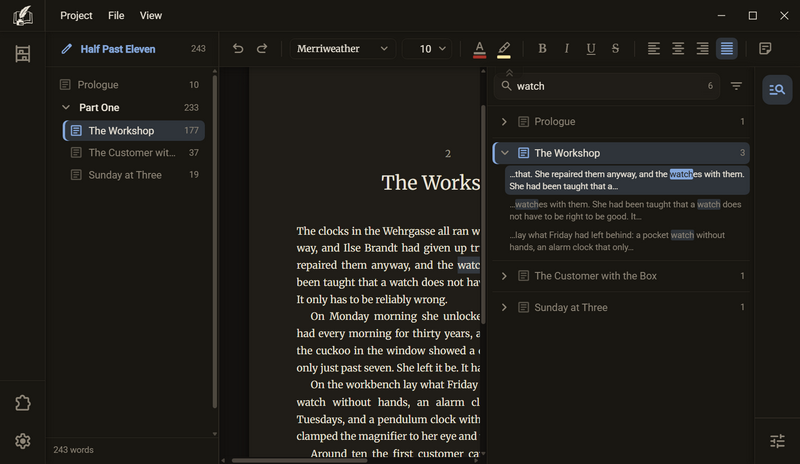Collapse the Part One folder
The height and width of the screenshot is (464, 800).
[x=65, y=107]
